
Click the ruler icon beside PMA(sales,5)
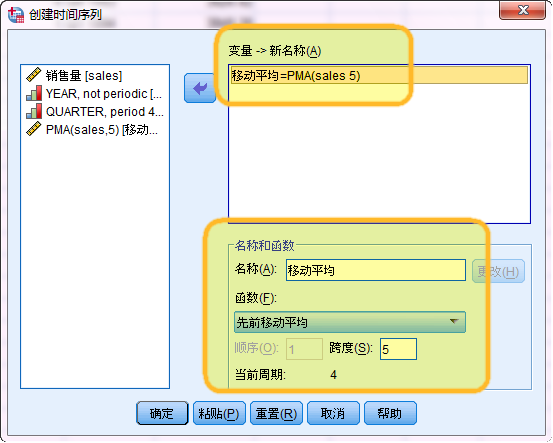(x=34, y=129)
